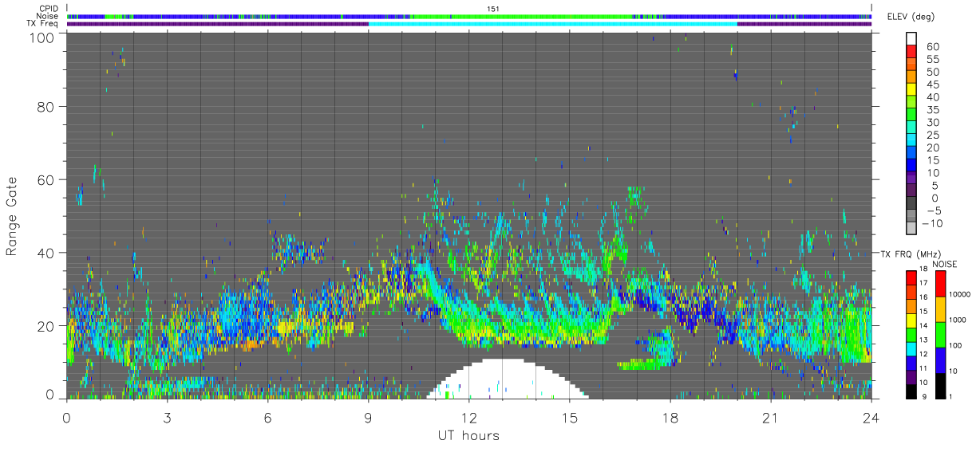Select the blue 10–15 swatch in ELEV colorbar
The width and height of the screenshot is (980, 452).
pos(911,167)
